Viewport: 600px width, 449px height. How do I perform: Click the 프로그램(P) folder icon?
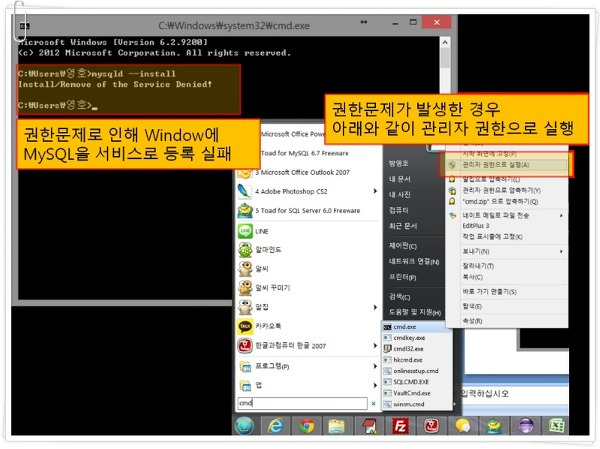(x=245, y=367)
